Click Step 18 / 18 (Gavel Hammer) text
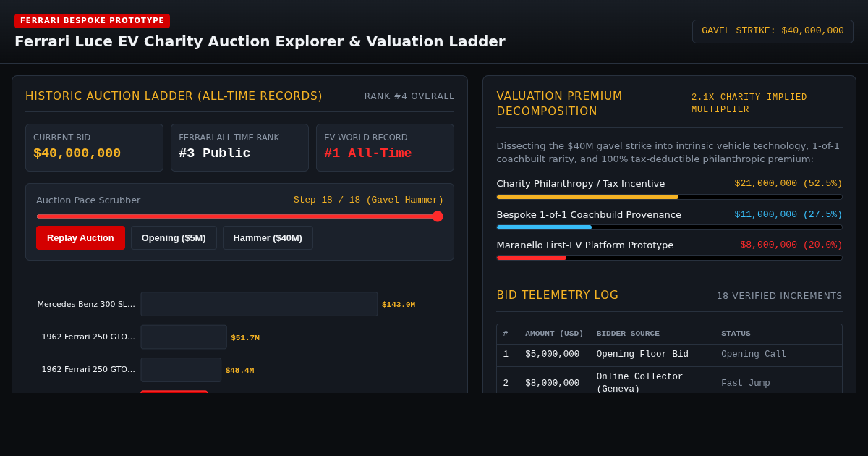The height and width of the screenshot is (456, 868). [369, 200]
